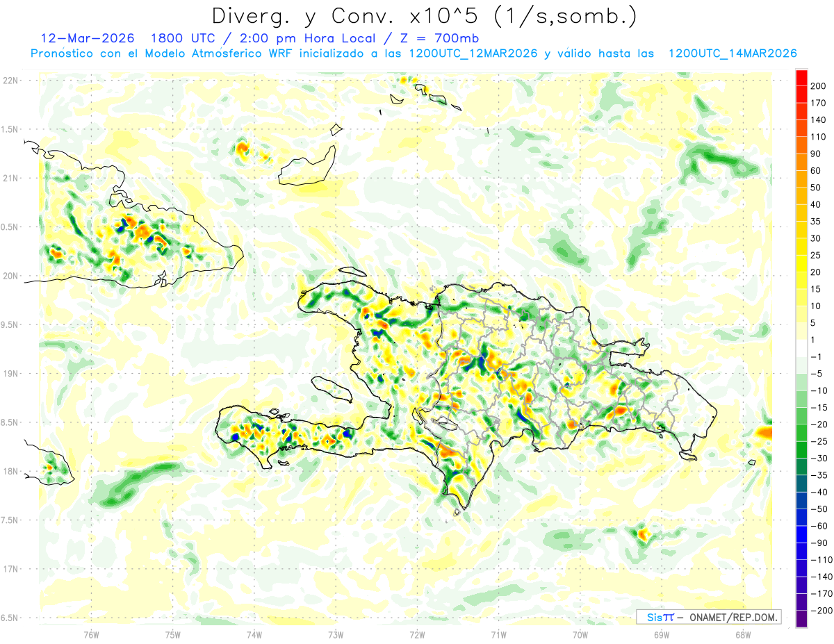This screenshot has height=644, width=834.
Task: Click the 'ONAMET/REP.DOM.' credit label
Action: [733, 617]
